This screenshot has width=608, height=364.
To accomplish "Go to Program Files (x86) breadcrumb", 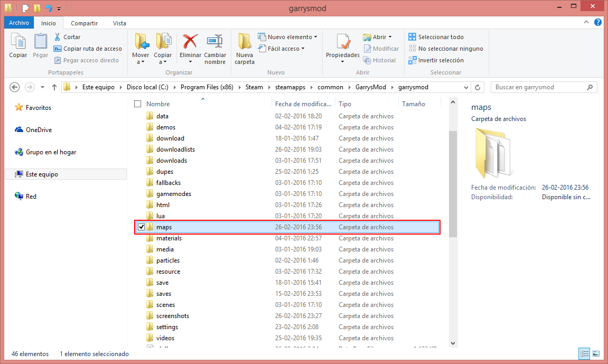I will 207,87.
